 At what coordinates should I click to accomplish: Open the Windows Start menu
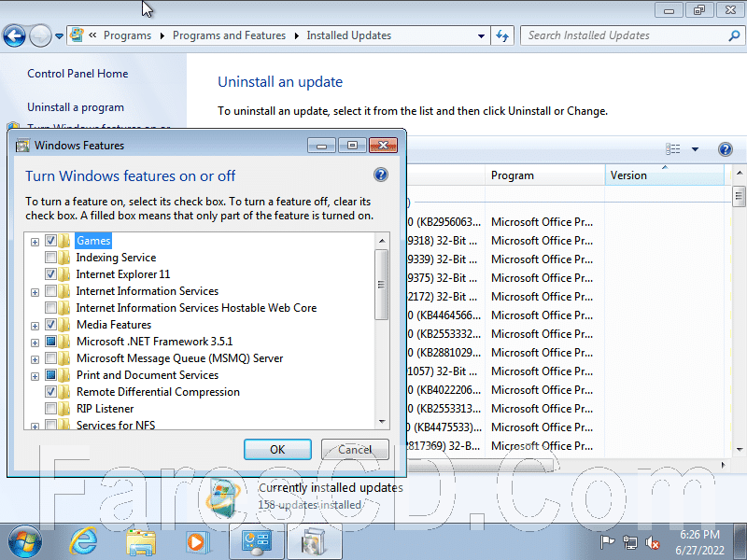pos(25,542)
